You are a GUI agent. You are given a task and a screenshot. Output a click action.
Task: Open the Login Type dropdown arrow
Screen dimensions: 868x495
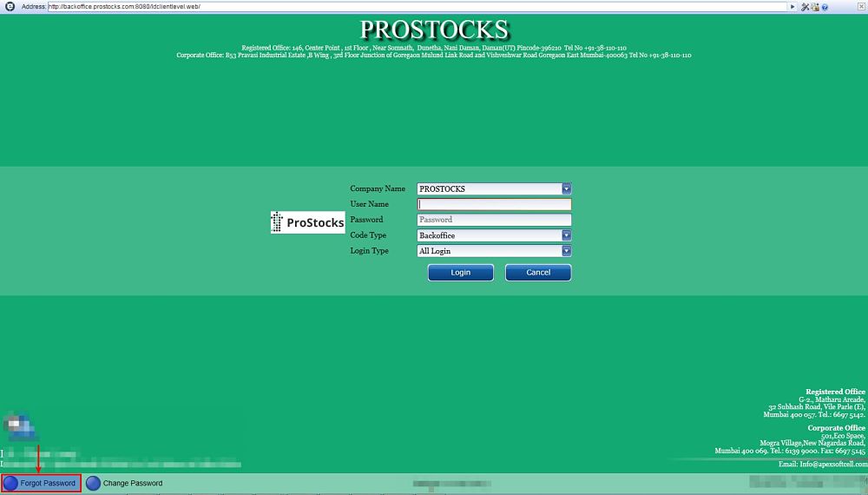pos(566,251)
